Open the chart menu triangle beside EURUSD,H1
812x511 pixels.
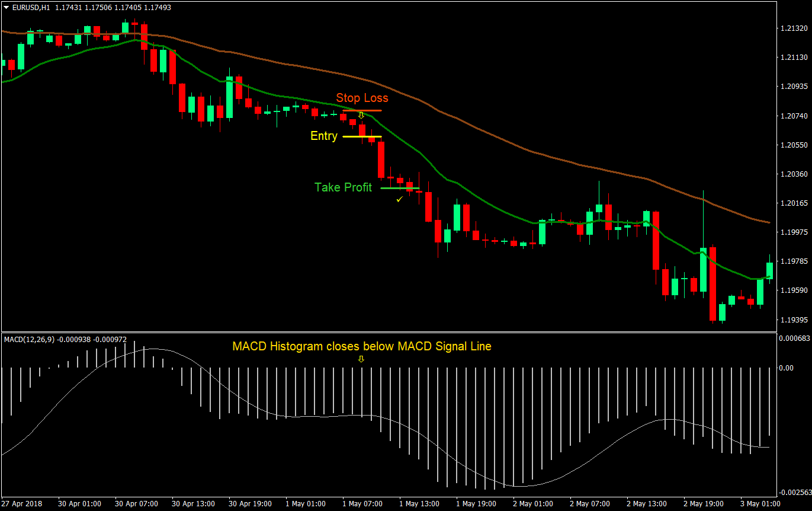pyautogui.click(x=6, y=7)
